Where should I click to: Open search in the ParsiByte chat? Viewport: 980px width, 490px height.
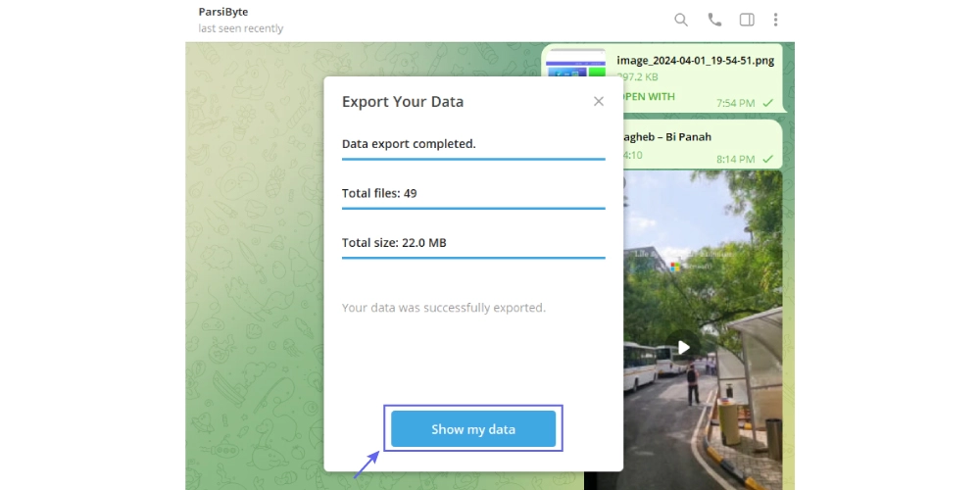(x=681, y=20)
